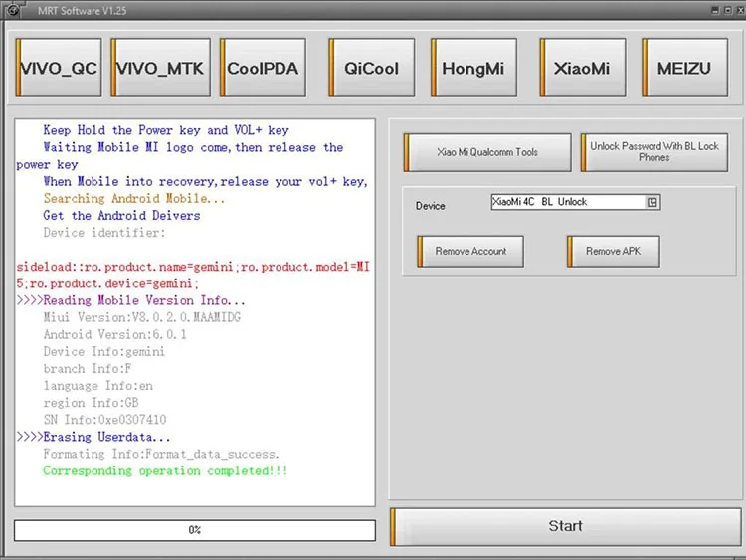Click the MRT Software app icon in title bar
Viewport: 746px width, 560px height.
[x=12, y=10]
